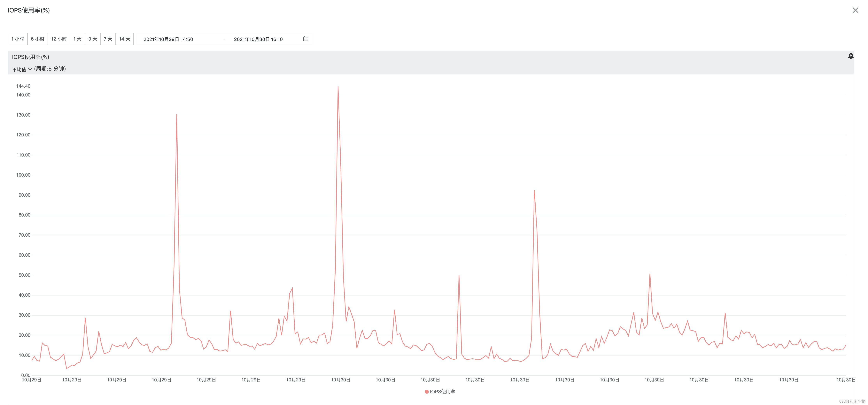Viewport: 868px width, 405px height.
Task: Click the IOPS使用率(%) dialog title
Action: tap(29, 11)
